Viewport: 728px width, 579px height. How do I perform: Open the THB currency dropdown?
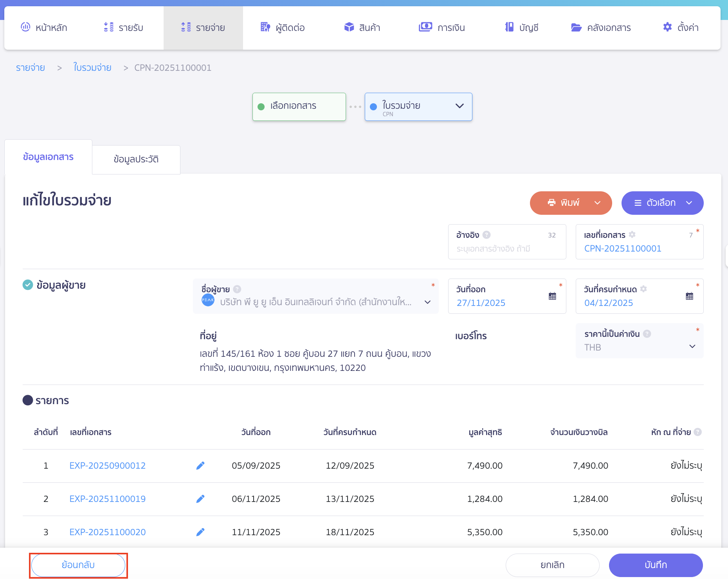coord(692,347)
